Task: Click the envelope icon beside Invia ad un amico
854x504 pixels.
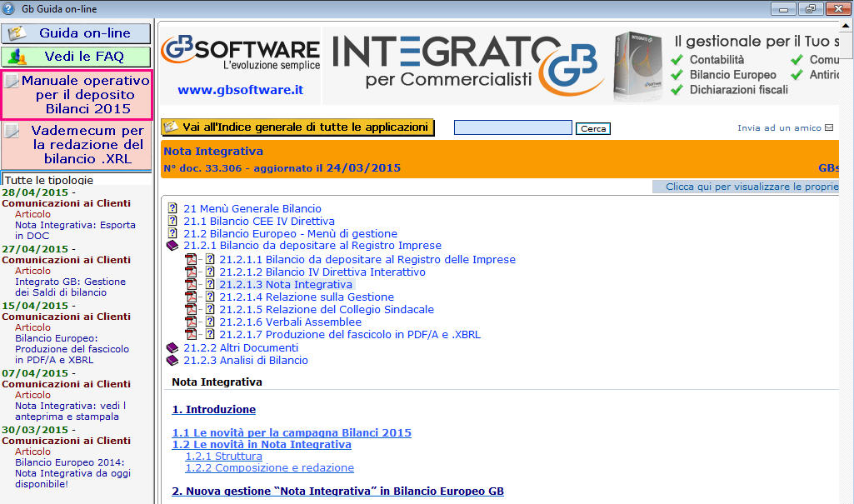Action: click(829, 128)
